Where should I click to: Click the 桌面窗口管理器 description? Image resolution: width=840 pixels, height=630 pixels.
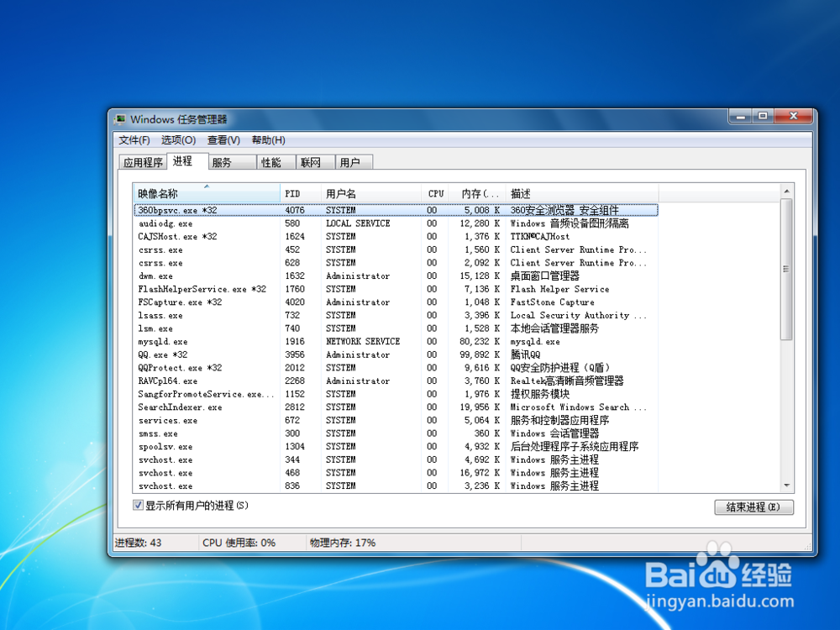point(545,276)
